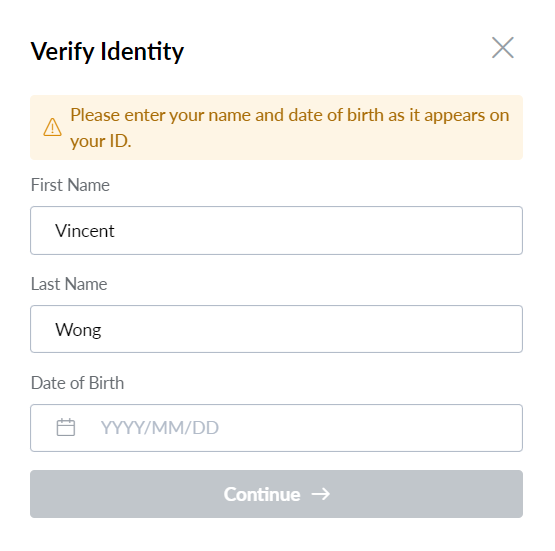Click the word Continue on the button
This screenshot has height=551, width=555.
click(262, 494)
